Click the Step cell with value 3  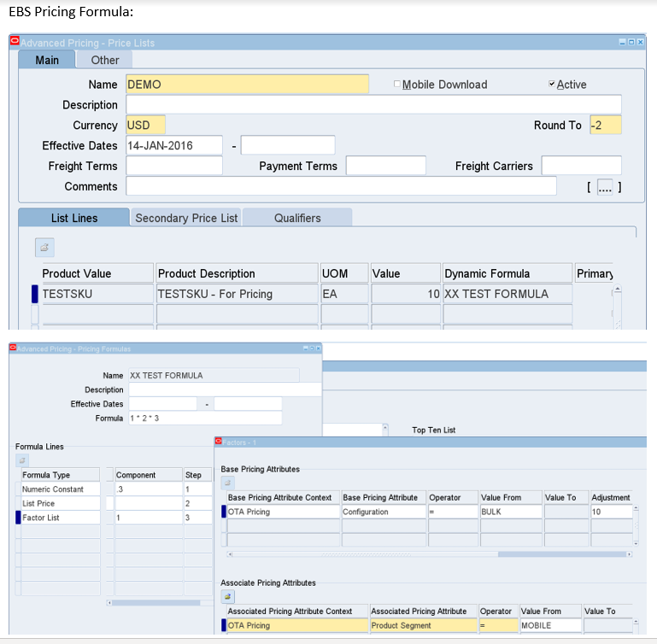tap(197, 518)
